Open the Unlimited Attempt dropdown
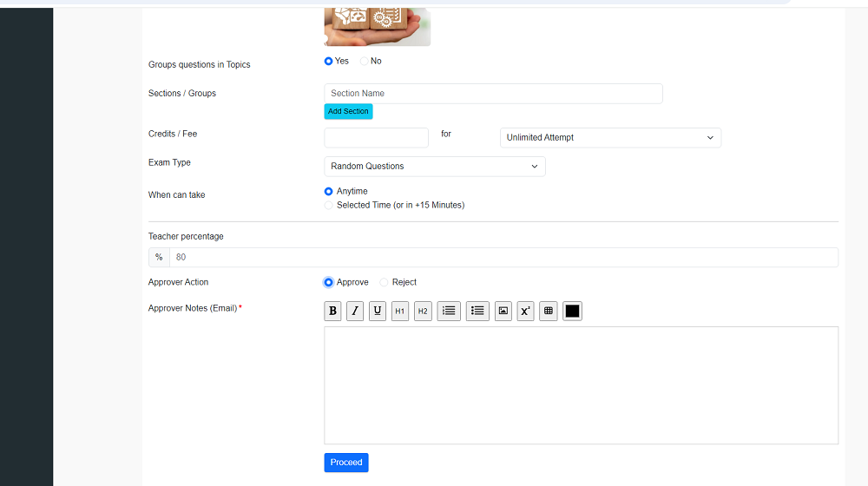Screen dimensions: 868x486 point(610,138)
